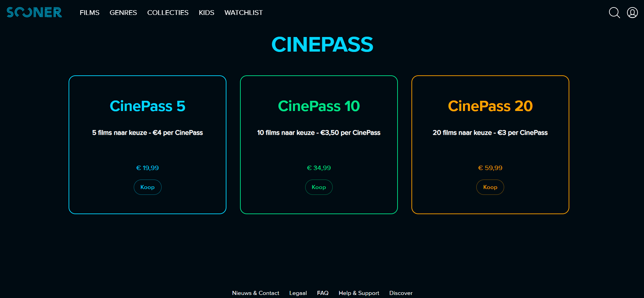Buy CinePass 5 with Koop button
The image size is (644, 298).
click(x=147, y=187)
